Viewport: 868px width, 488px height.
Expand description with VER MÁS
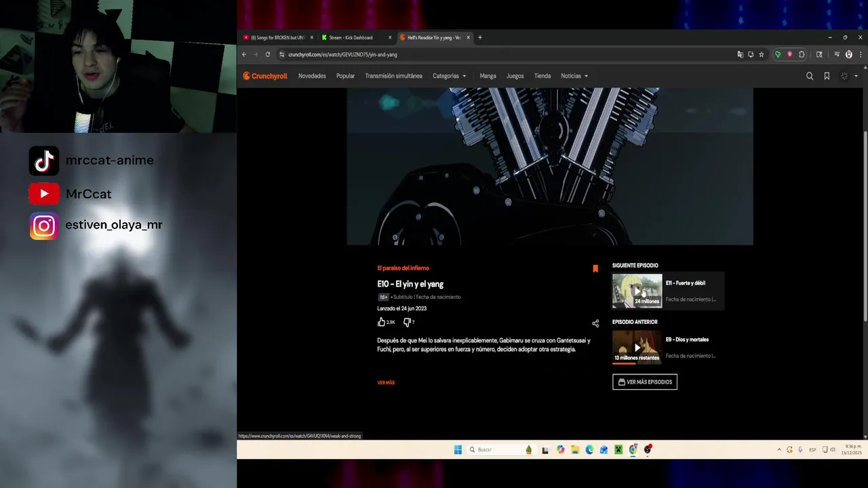pos(386,383)
